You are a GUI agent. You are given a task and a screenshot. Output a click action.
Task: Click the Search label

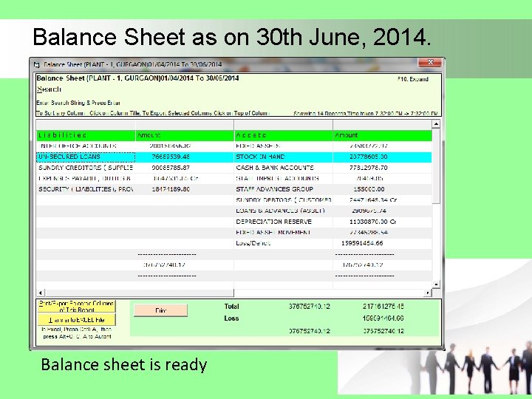(49, 89)
